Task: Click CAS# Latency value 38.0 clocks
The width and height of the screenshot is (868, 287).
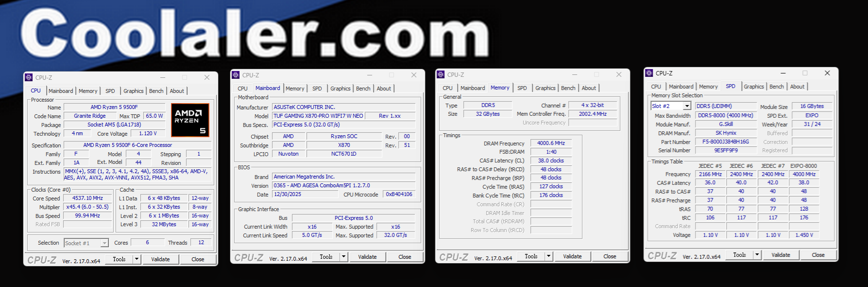Action: pos(551,161)
